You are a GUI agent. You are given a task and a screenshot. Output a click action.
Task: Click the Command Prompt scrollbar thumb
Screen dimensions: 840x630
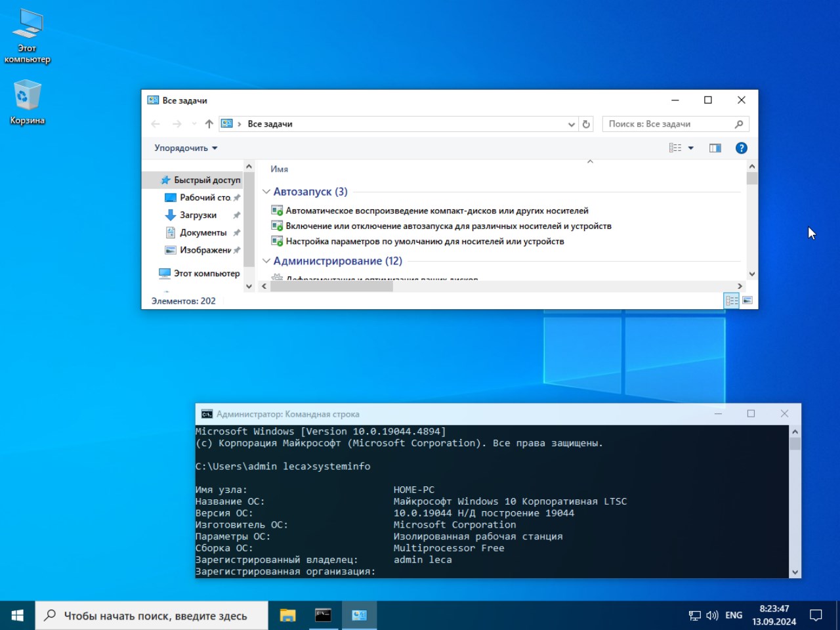click(795, 444)
